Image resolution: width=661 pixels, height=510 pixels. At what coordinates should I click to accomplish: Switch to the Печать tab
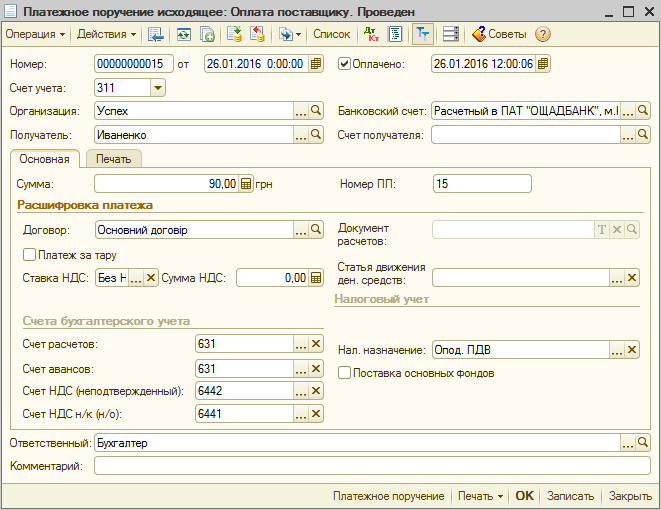pos(114,158)
